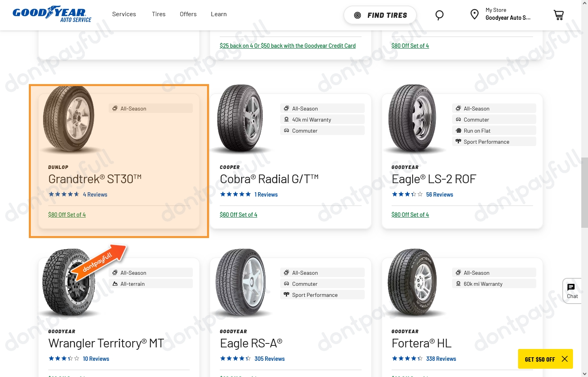Expand the Tires navigation menu

158,14
